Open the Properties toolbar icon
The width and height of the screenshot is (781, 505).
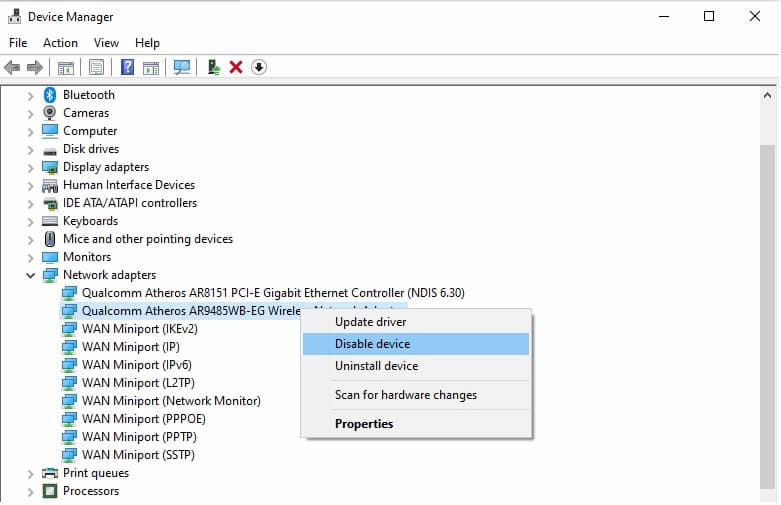(x=96, y=67)
